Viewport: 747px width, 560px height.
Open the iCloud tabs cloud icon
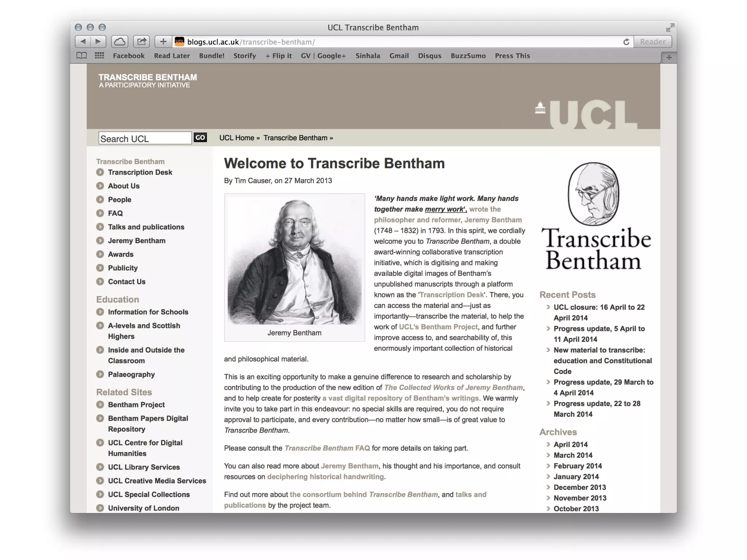(120, 42)
